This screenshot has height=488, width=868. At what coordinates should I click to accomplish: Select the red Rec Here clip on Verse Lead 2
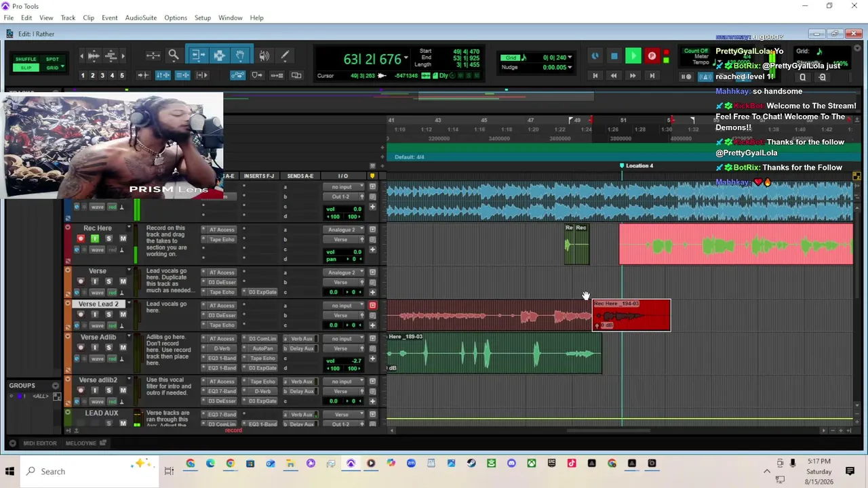(x=631, y=315)
